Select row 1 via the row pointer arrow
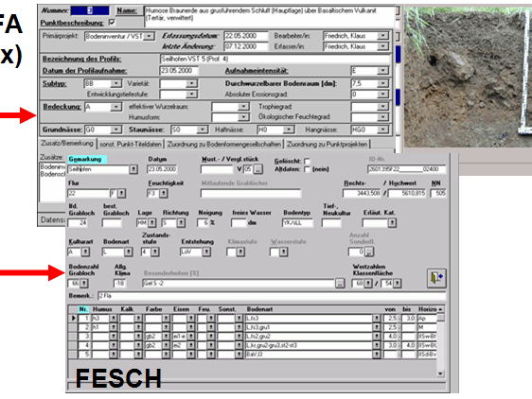 click(x=73, y=319)
